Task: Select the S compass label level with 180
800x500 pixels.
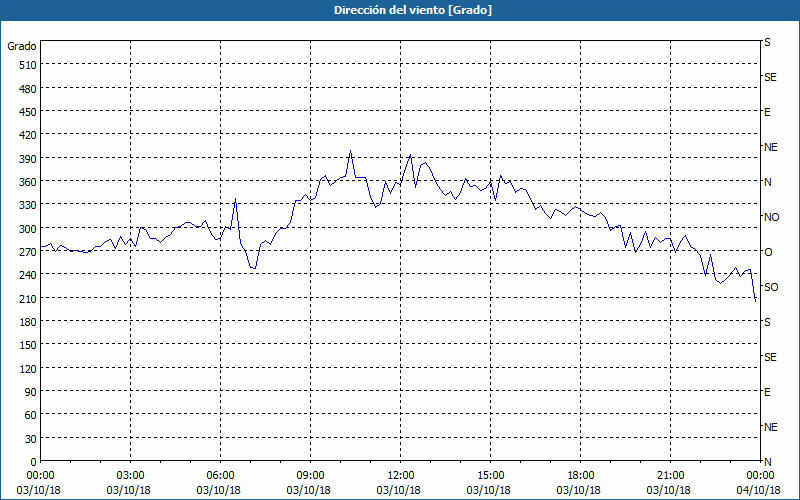Action: [767, 322]
